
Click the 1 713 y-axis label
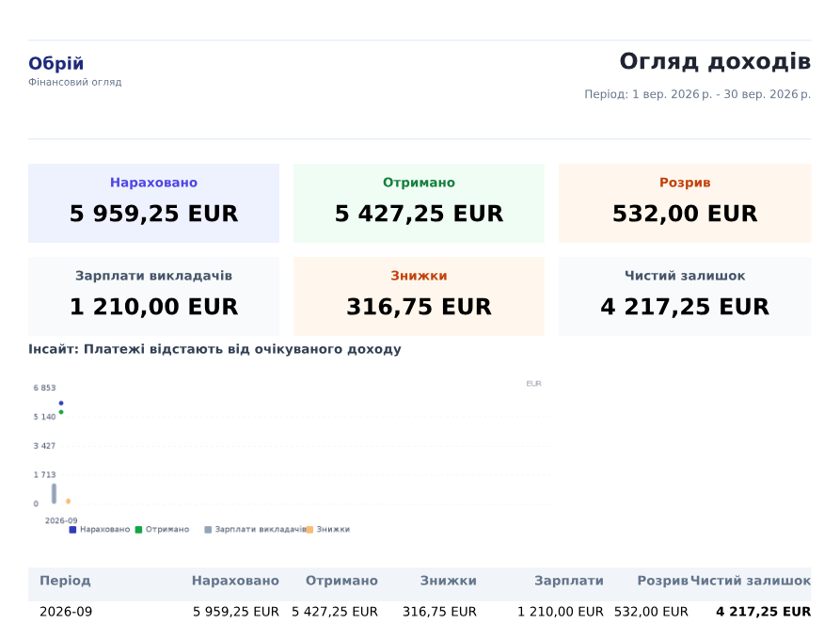[44, 475]
